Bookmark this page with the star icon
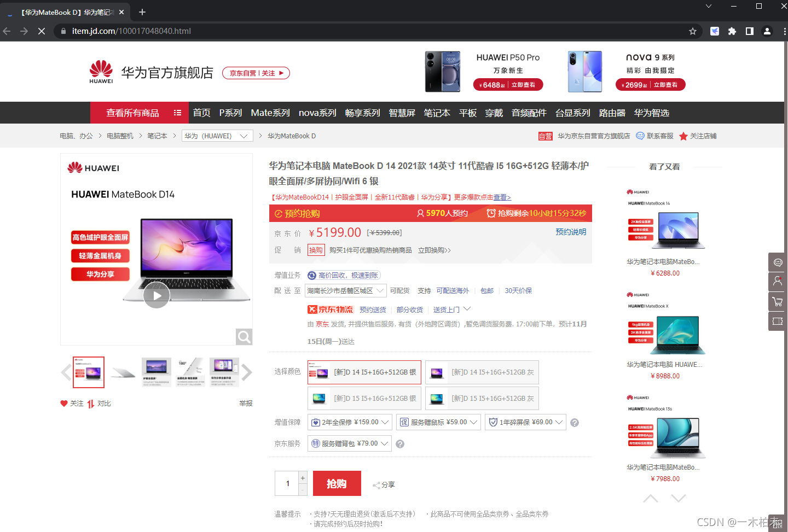This screenshot has height=532, width=788. pos(693,31)
